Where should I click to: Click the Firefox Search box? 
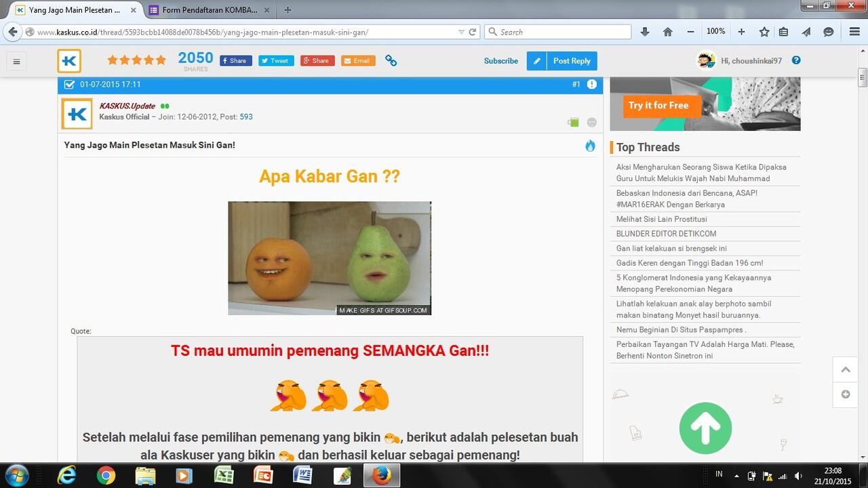click(x=557, y=32)
